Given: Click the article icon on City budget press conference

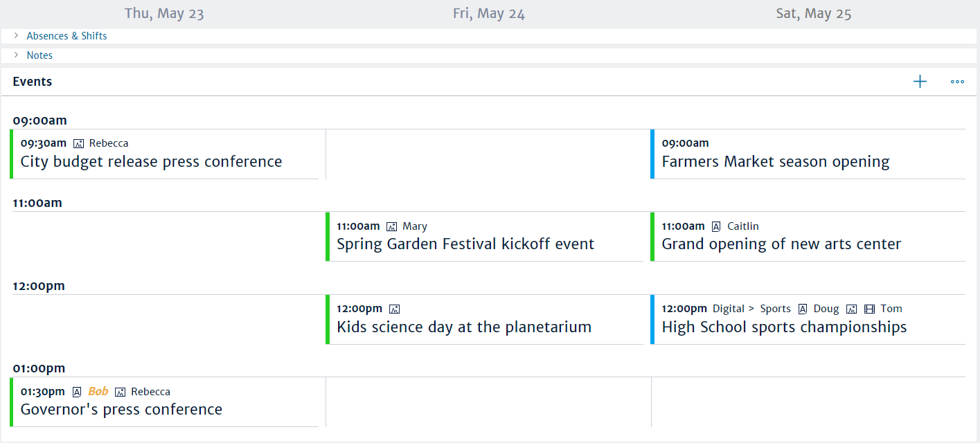Looking at the screenshot, I should tap(78, 143).
